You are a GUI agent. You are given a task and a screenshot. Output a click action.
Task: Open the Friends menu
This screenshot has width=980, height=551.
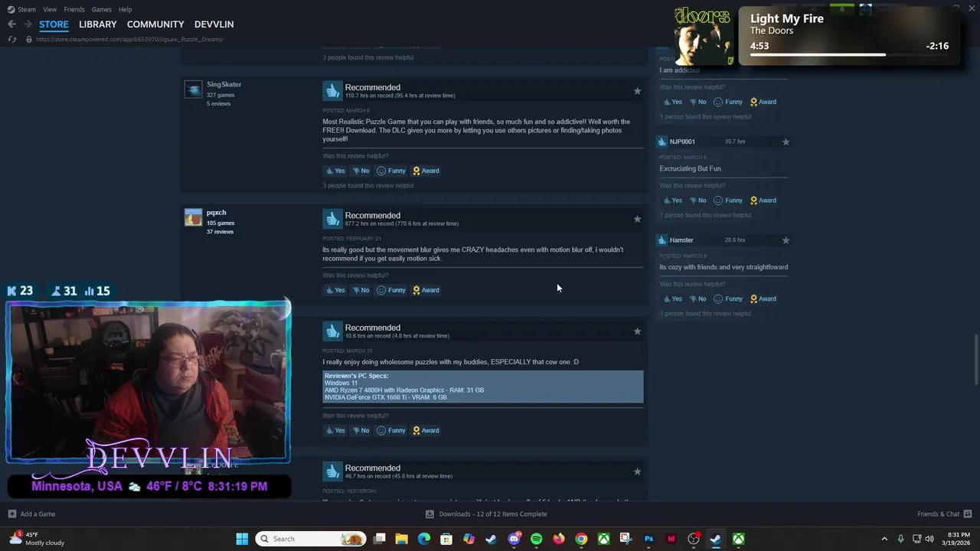(74, 9)
